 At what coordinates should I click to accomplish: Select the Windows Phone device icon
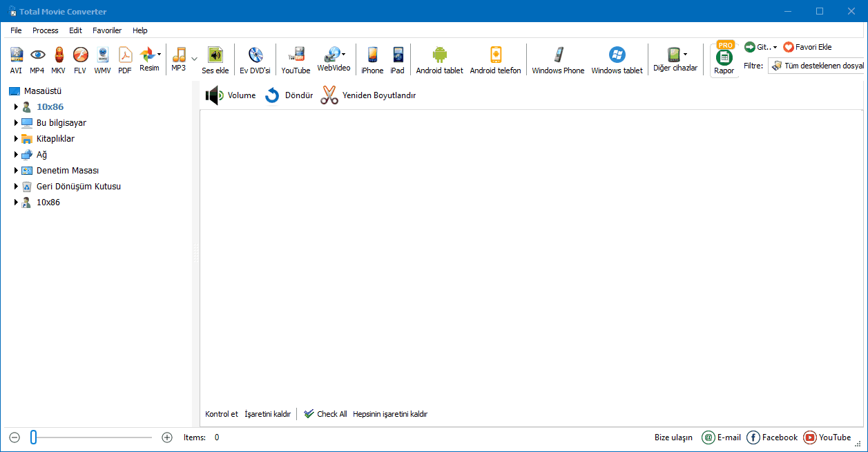pyautogui.click(x=558, y=55)
